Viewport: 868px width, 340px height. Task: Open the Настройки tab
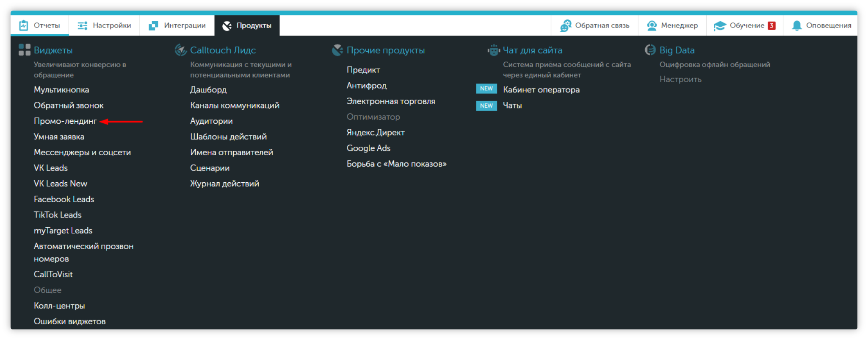click(104, 25)
